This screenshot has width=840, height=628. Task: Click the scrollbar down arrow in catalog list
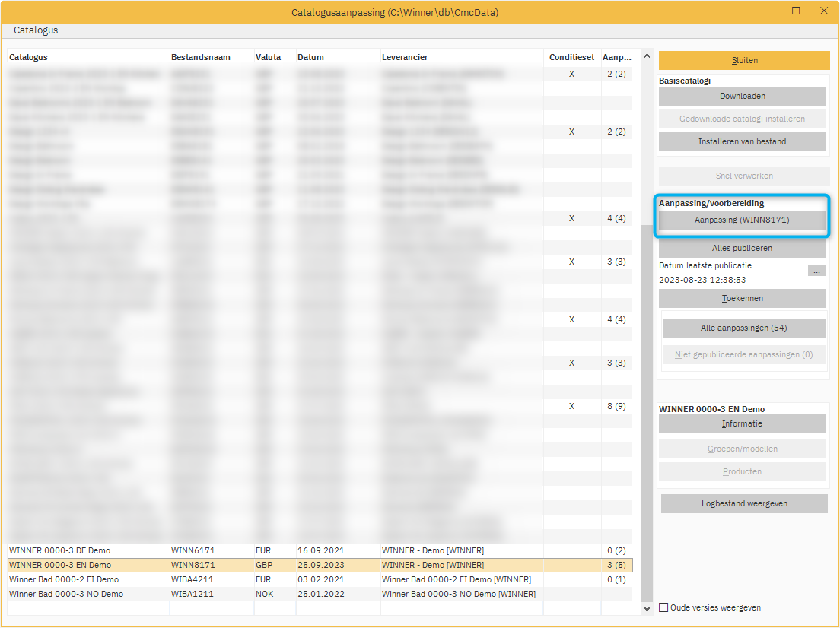click(x=647, y=608)
